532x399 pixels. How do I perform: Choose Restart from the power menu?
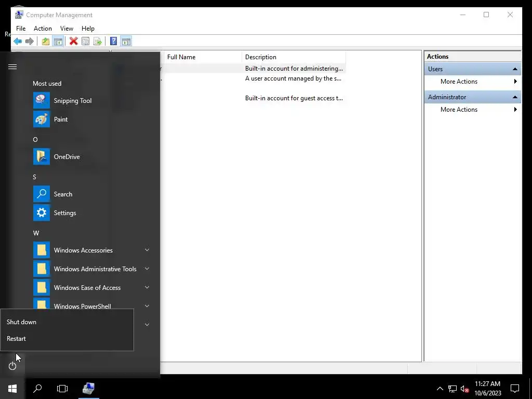tap(67, 339)
